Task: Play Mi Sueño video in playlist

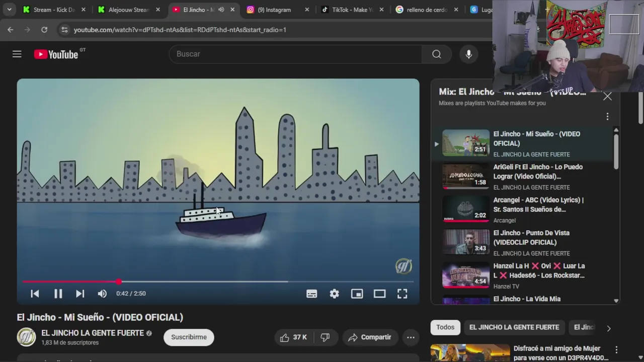Action: (x=523, y=144)
